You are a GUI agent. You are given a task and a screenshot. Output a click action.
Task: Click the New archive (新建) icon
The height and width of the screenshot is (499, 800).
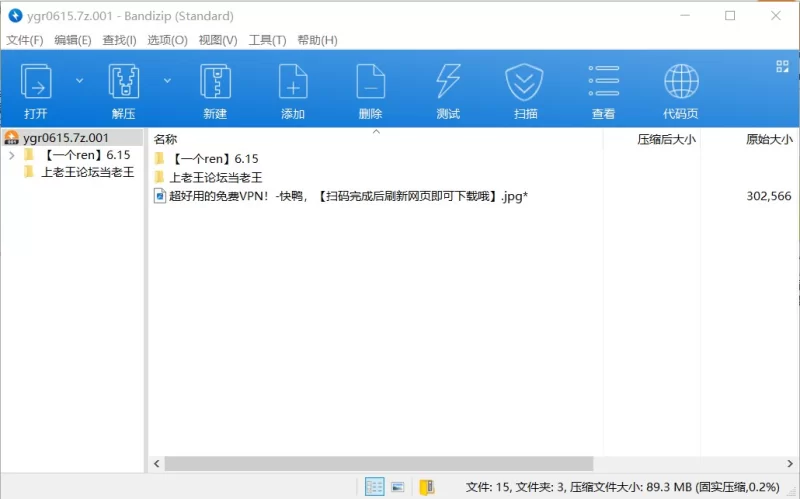215,82
